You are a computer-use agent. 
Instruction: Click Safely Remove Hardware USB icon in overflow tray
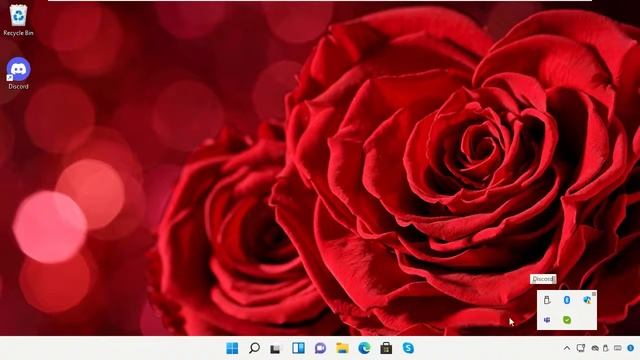(x=547, y=300)
